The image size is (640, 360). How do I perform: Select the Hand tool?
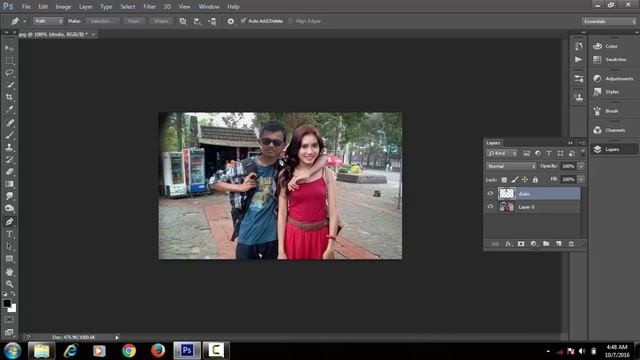[x=9, y=272]
